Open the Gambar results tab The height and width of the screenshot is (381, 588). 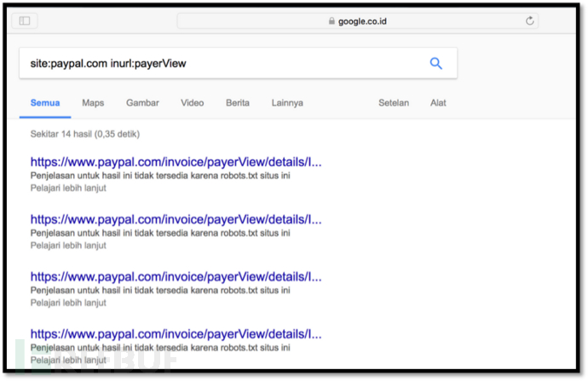pos(142,103)
